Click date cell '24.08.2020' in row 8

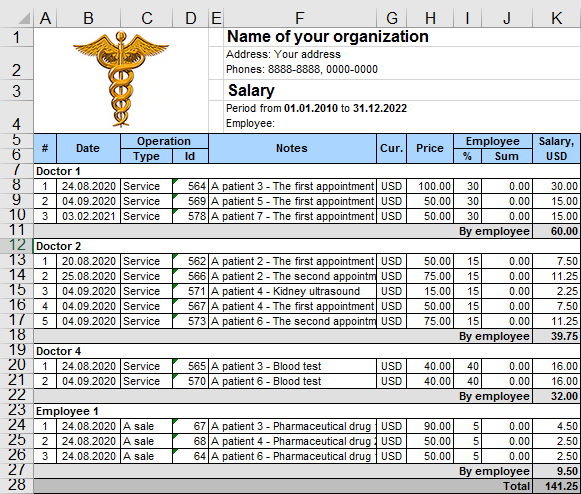[x=88, y=186]
